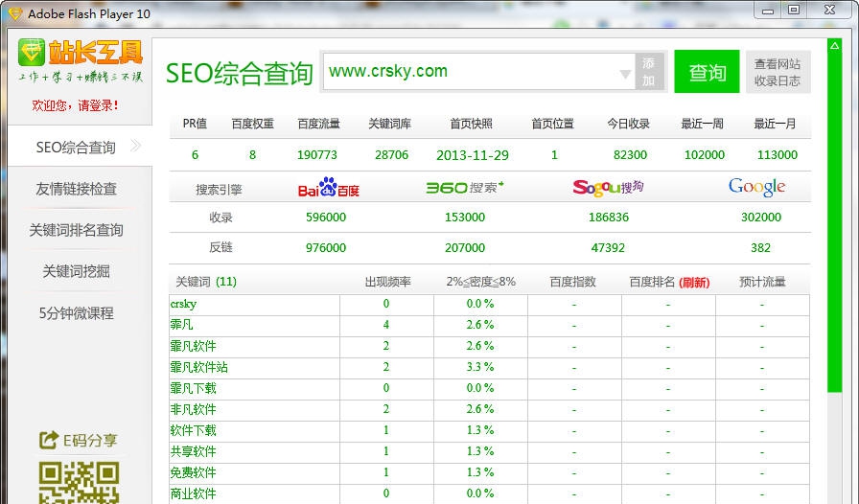Click chevron next to SEO综合查询
859x504 pixels.
(135, 146)
